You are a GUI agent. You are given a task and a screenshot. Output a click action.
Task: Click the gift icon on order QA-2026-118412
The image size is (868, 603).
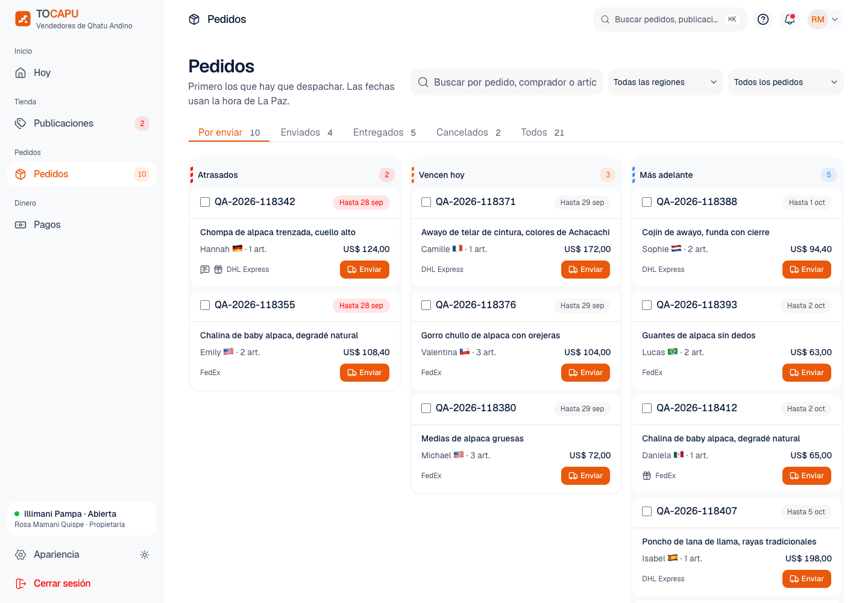(x=647, y=476)
